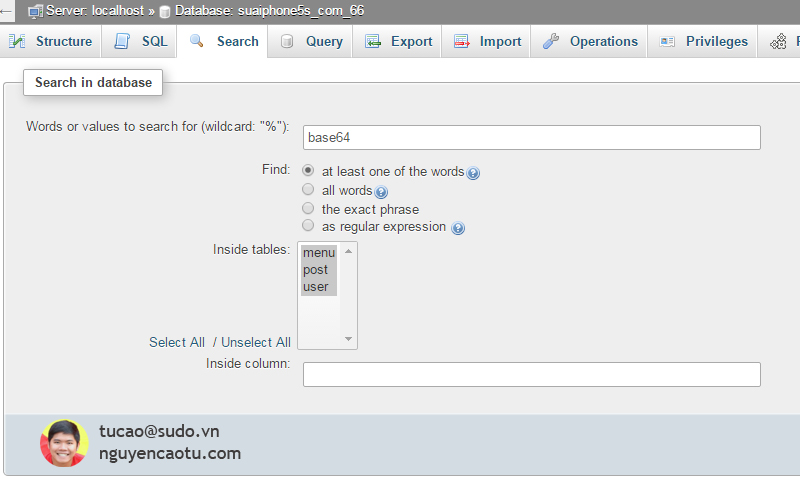
Task: Click the partially visible tab icon after Privileges
Action: click(778, 41)
